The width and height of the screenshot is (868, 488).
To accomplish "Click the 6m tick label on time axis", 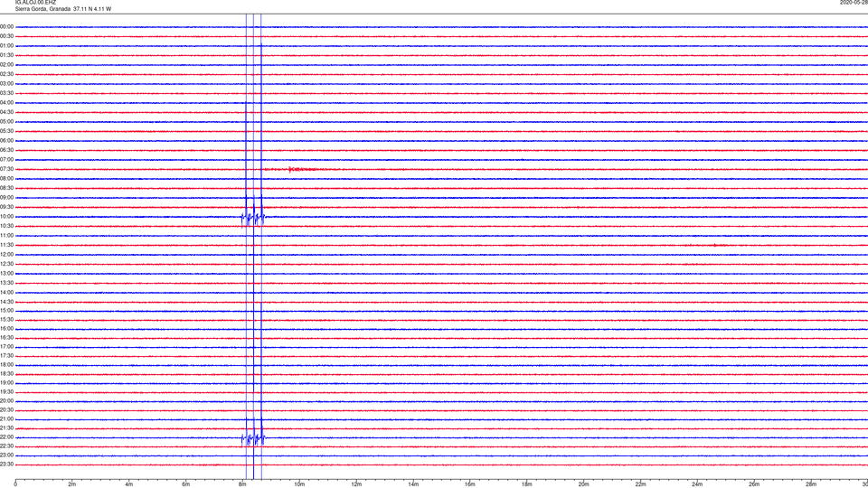I will pos(185,484).
